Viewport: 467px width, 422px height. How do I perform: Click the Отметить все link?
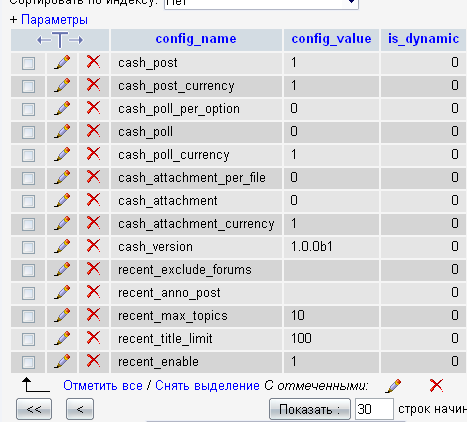click(x=103, y=386)
